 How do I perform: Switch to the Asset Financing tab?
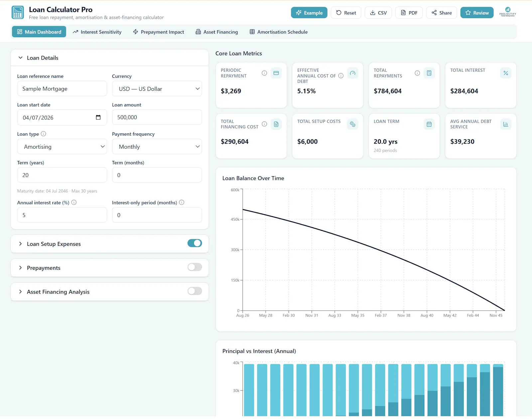pyautogui.click(x=217, y=32)
